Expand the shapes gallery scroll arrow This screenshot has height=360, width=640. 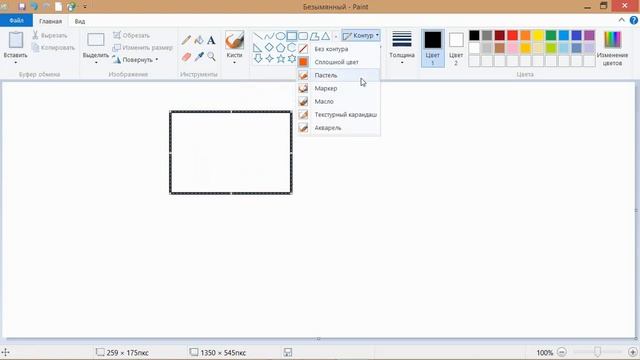(336, 37)
